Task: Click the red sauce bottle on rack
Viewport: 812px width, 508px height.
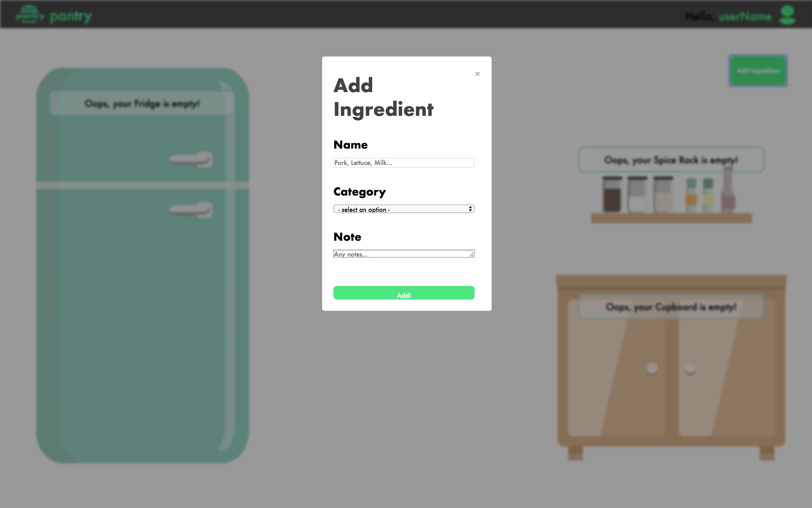Action: pos(728,190)
